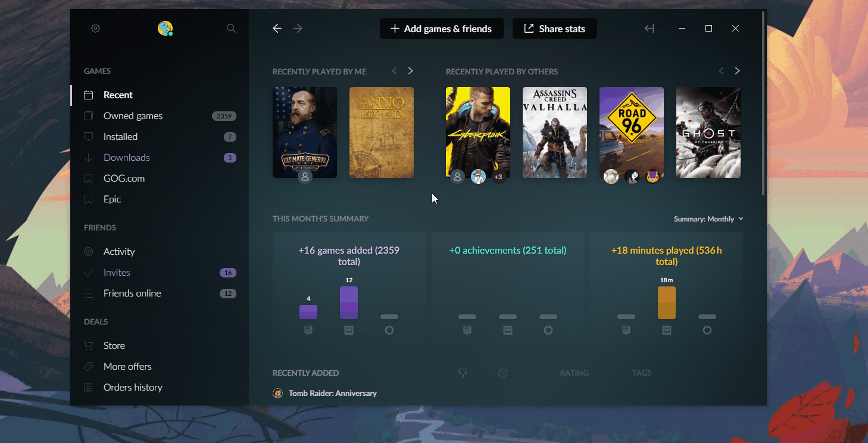Image resolution: width=868 pixels, height=443 pixels.
Task: Click user avatar under Ultimate General
Action: [305, 177]
